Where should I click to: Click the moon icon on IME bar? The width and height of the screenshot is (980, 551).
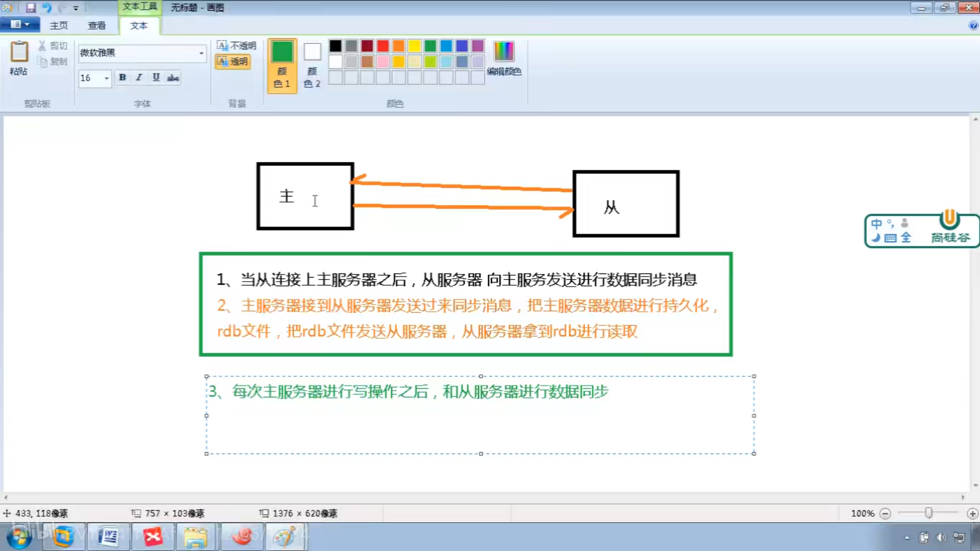876,238
